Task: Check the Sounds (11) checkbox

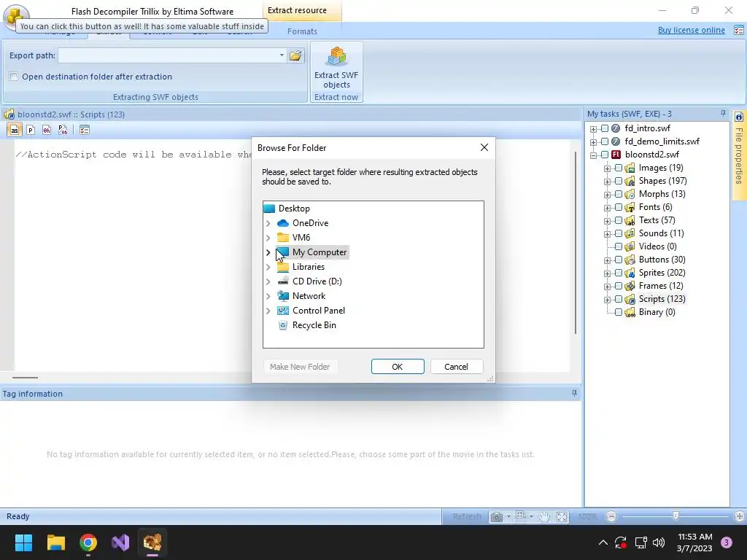Action: [619, 233]
